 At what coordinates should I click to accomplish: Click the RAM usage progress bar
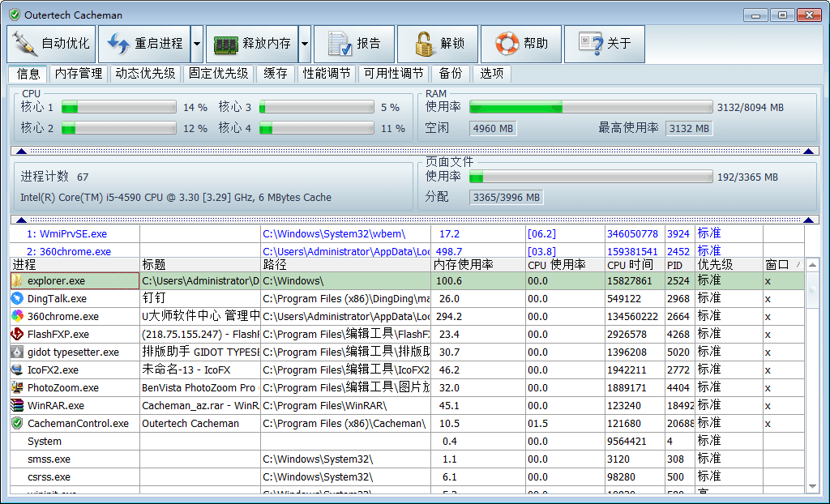tap(591, 108)
